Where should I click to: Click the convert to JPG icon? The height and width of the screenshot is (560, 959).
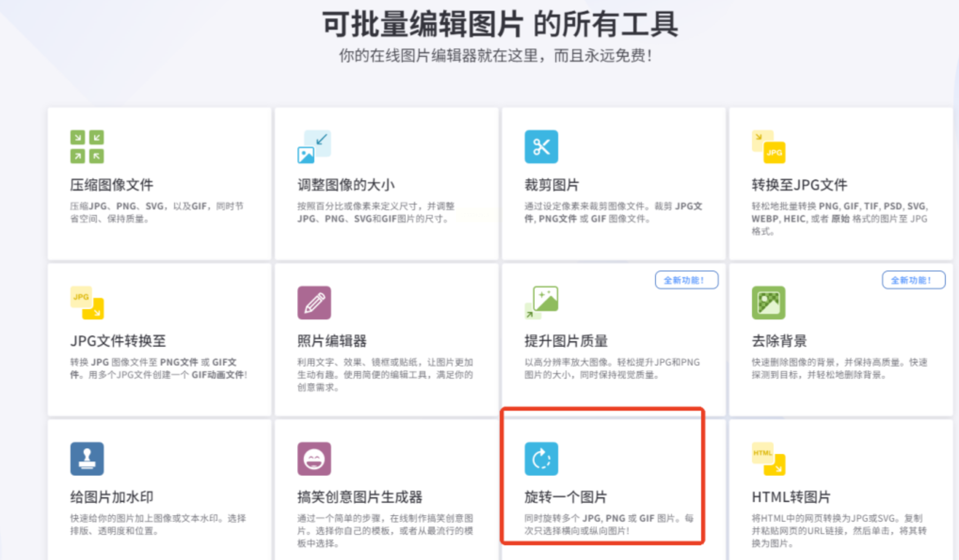click(768, 147)
